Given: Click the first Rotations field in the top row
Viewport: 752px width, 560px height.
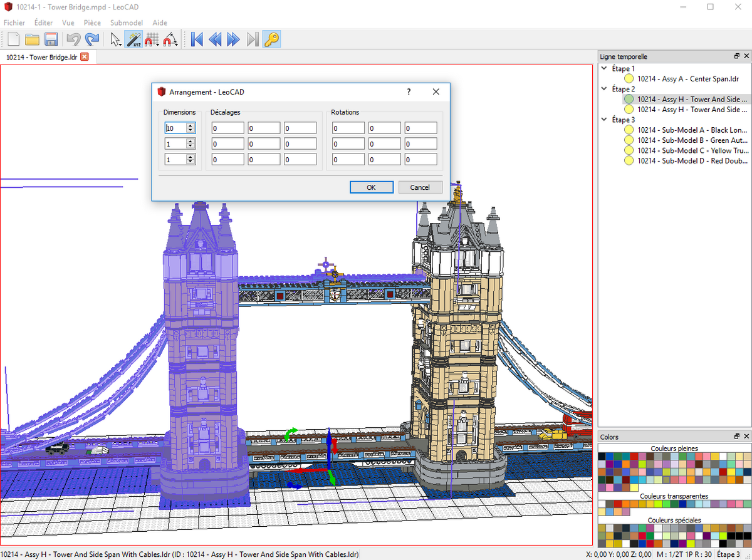Looking at the screenshot, I should click(348, 128).
